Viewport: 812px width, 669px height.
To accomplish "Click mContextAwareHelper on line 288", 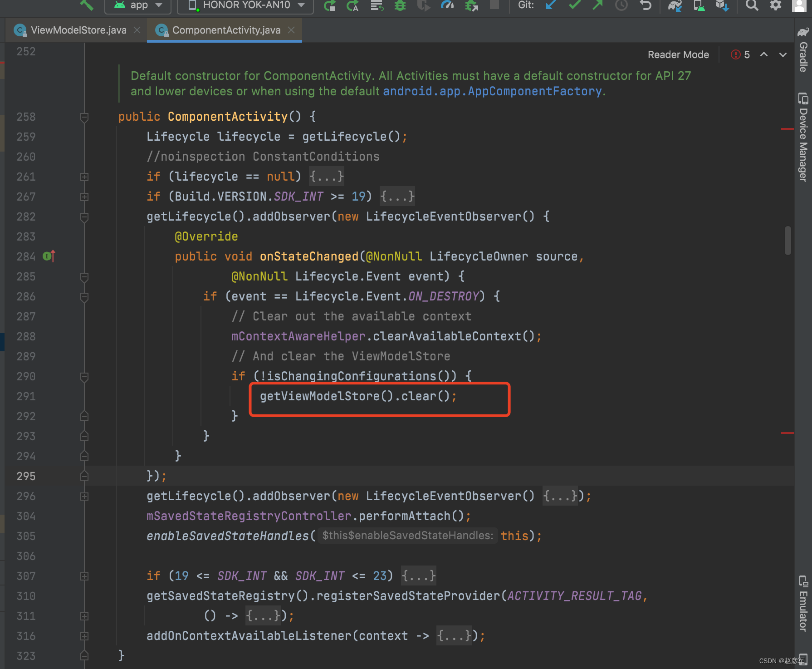I will click(x=298, y=336).
